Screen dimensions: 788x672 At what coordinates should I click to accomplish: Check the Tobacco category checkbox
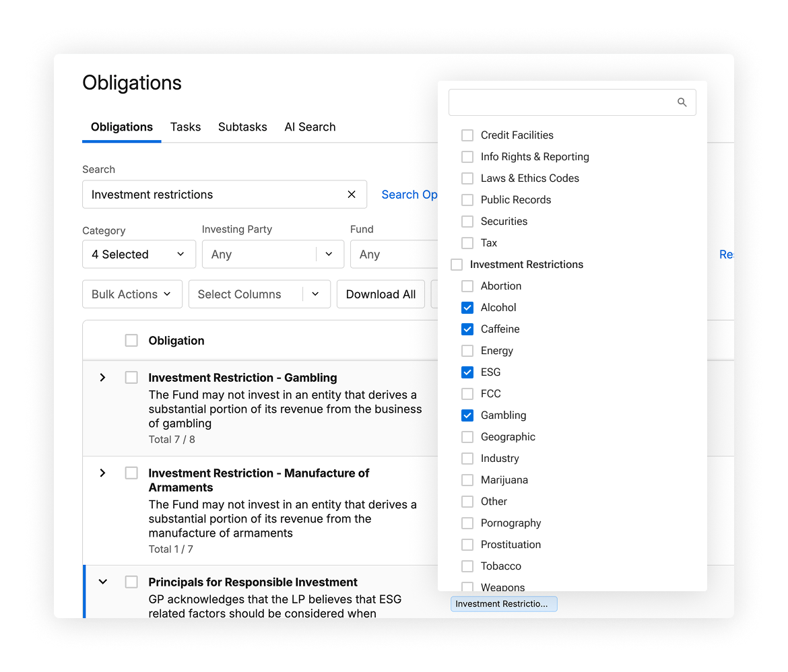click(x=467, y=566)
